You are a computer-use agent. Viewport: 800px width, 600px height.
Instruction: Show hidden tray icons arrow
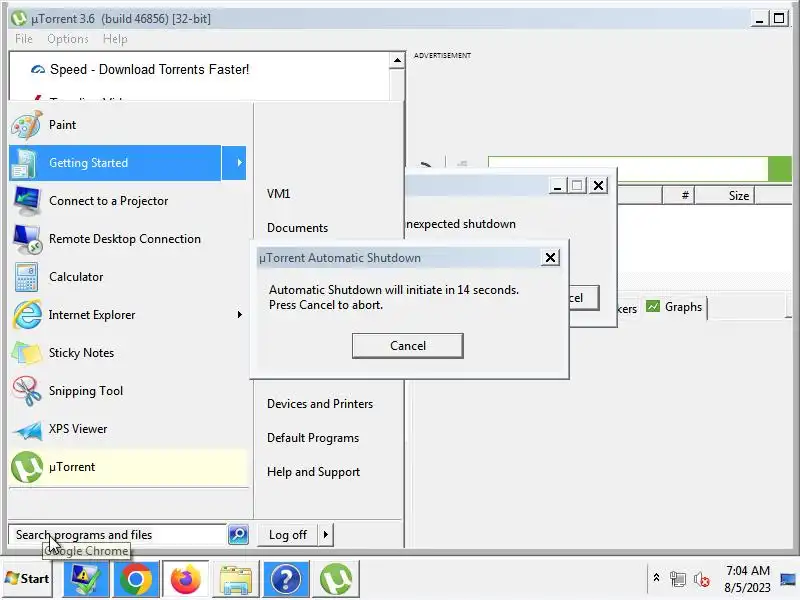tap(657, 578)
